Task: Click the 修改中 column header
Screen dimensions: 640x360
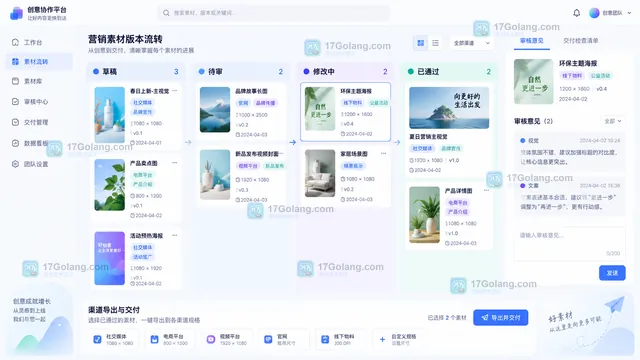Action: pyautogui.click(x=345, y=71)
